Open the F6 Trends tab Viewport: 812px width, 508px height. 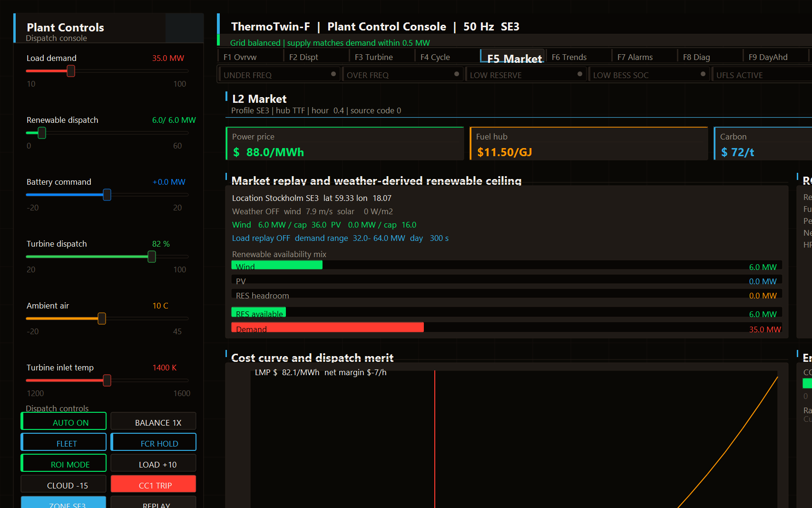tap(578, 57)
